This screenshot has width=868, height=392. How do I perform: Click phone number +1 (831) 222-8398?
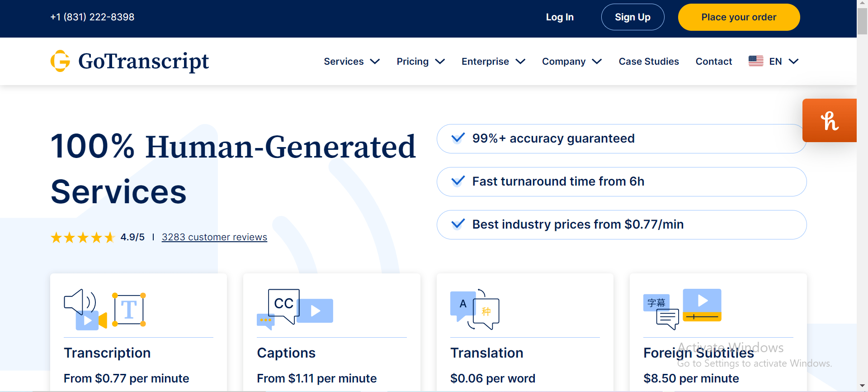tap(92, 17)
